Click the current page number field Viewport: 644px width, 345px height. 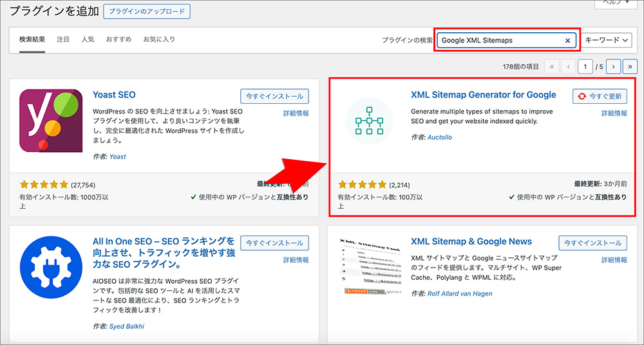click(585, 66)
